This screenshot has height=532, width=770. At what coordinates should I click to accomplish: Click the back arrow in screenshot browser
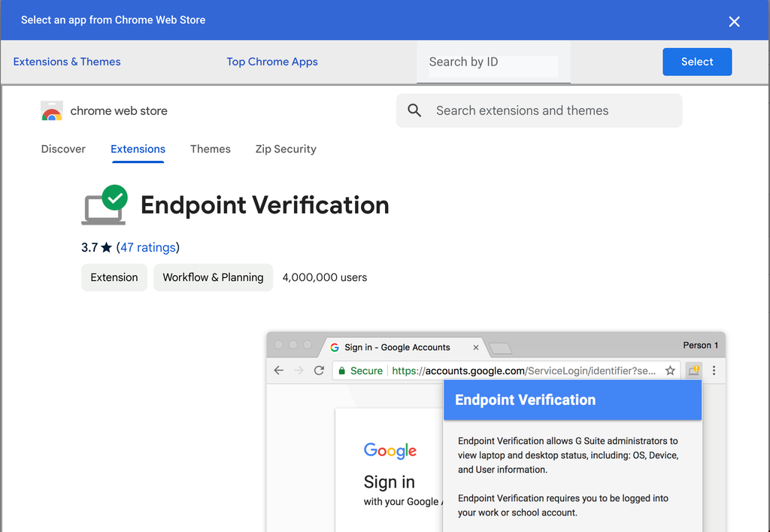tap(279, 370)
